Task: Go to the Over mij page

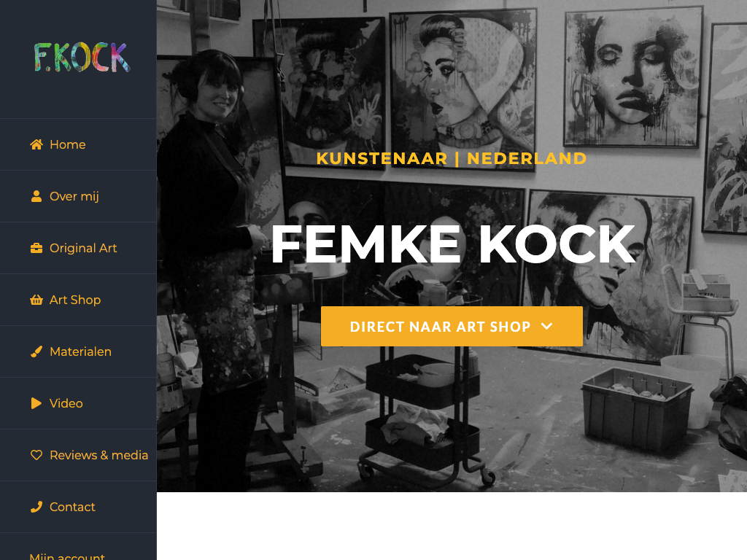Action: coord(78,196)
